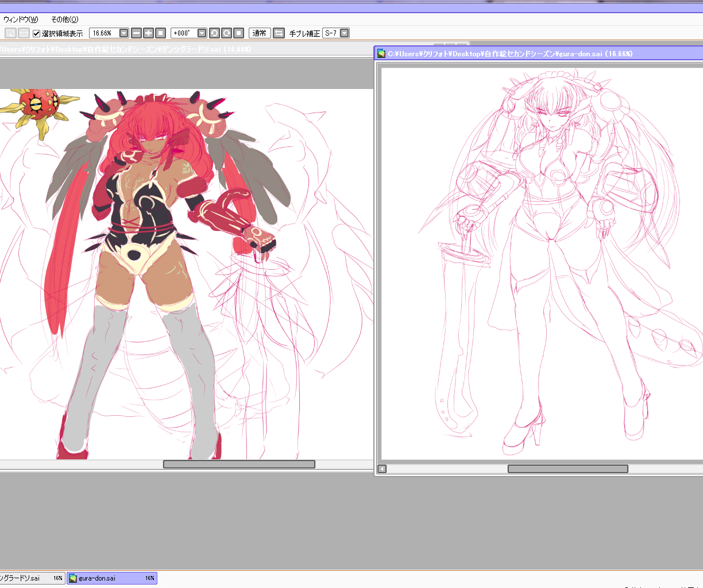Screen dimensions: 703x588
Task: Click the gura-don.sai window title icon
Action: pos(381,53)
